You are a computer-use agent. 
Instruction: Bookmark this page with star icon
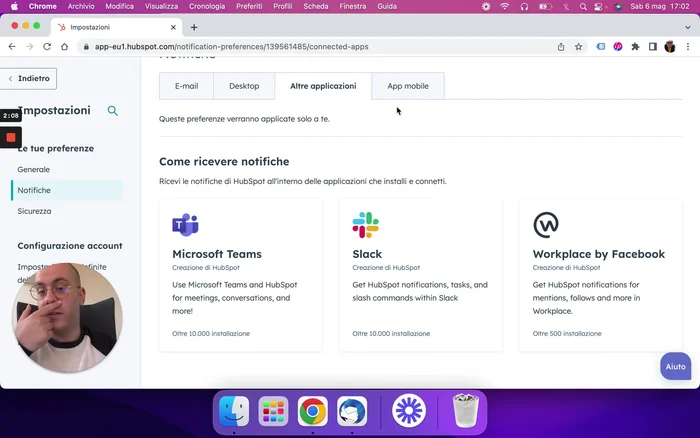pos(579,46)
